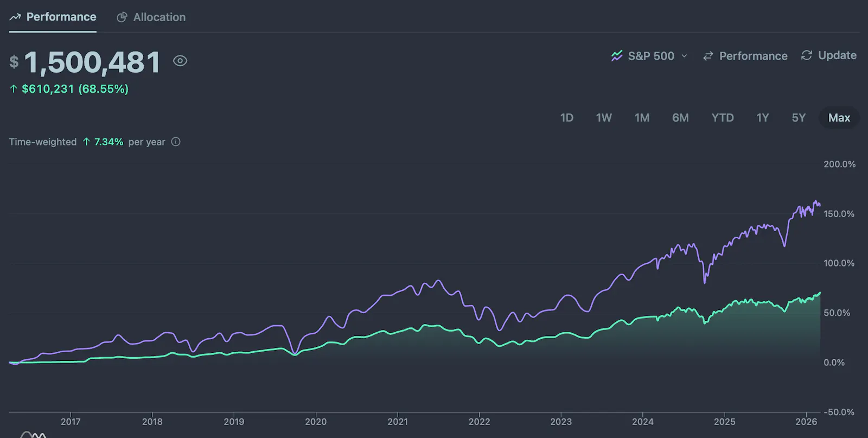The image size is (868, 438).
Task: Select the 1W time range
Action: pos(604,118)
